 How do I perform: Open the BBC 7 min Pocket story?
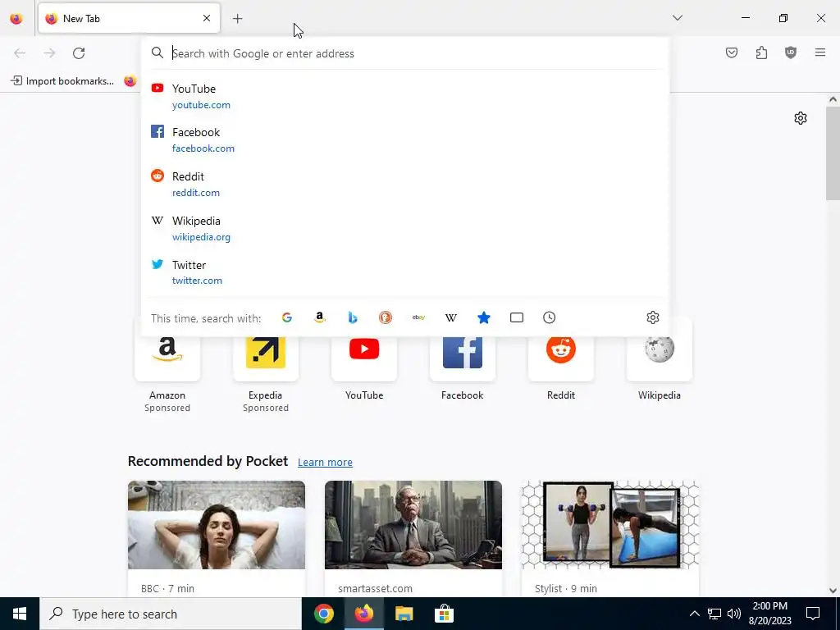(217, 539)
